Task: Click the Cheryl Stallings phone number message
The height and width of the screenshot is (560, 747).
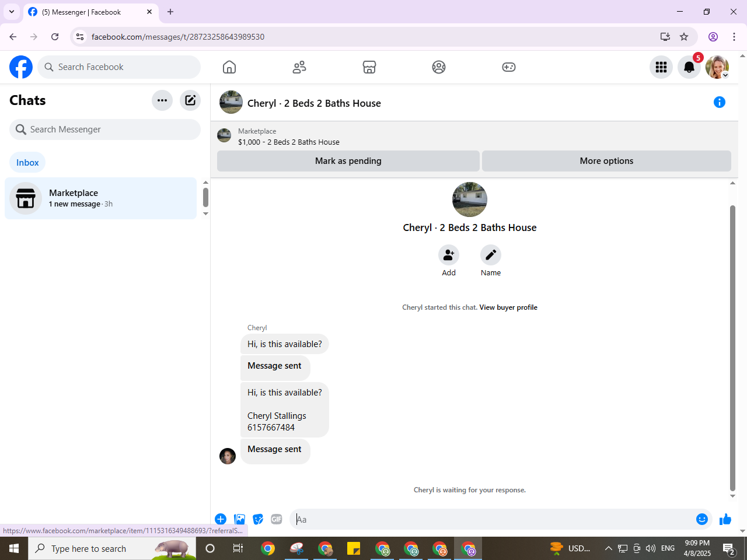Action: click(x=285, y=410)
